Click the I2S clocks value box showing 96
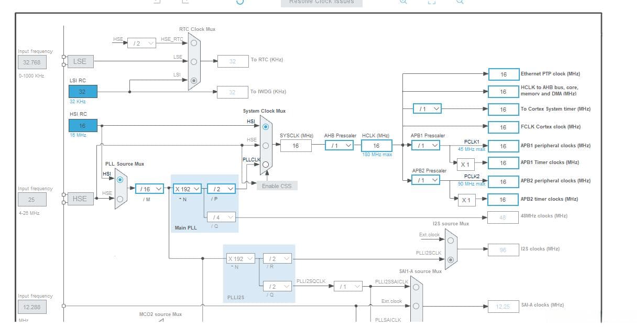 (503, 250)
